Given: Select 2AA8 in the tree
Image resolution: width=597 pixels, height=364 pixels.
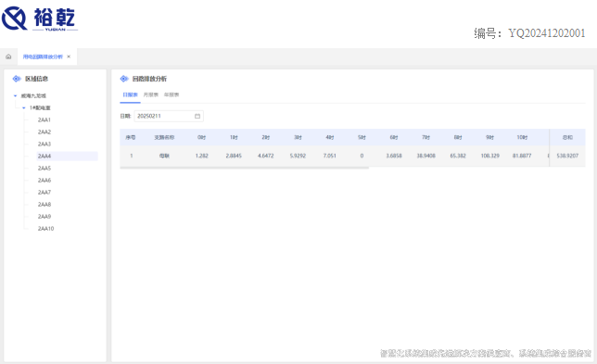Looking at the screenshot, I should pyautogui.click(x=44, y=205).
